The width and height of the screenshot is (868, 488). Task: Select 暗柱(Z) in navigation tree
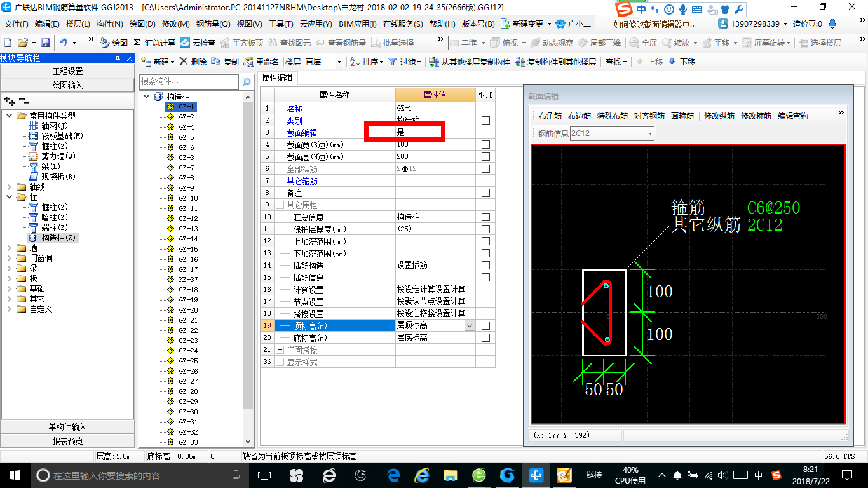tap(54, 217)
